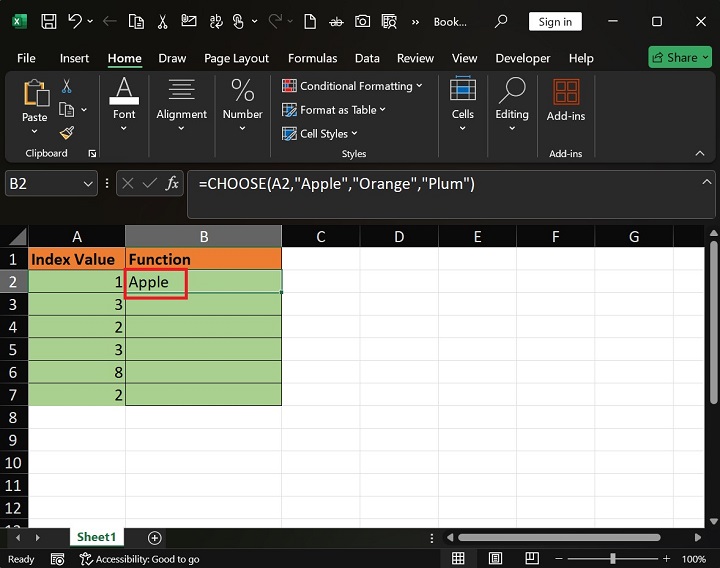Select Normal view button in status bar
The height and width of the screenshot is (568, 720).
point(458,559)
